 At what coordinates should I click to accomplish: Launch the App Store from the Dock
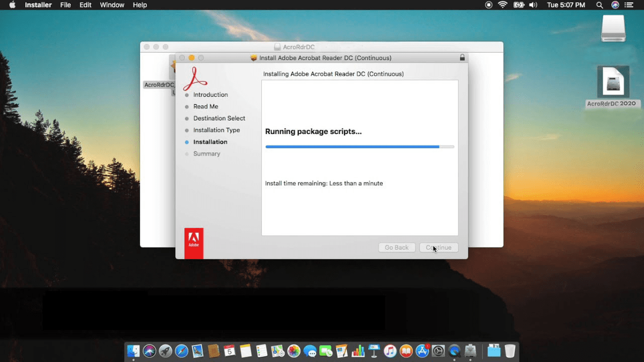point(422,351)
